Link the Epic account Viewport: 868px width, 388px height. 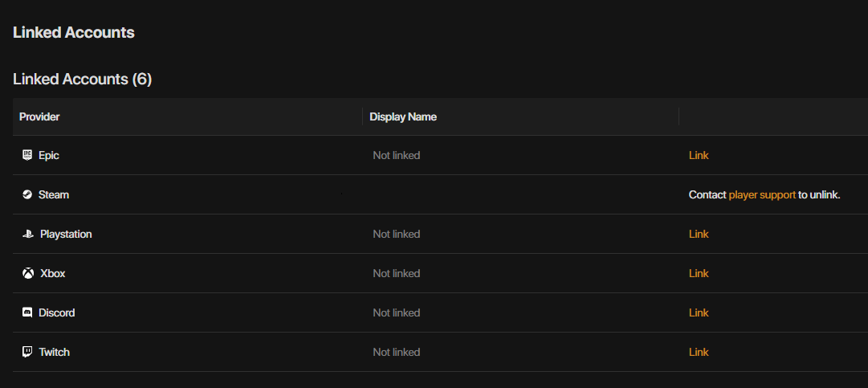[x=699, y=155]
